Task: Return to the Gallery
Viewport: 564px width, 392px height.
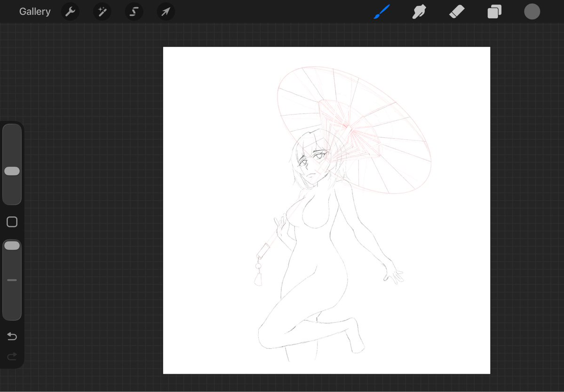Action: [x=35, y=11]
